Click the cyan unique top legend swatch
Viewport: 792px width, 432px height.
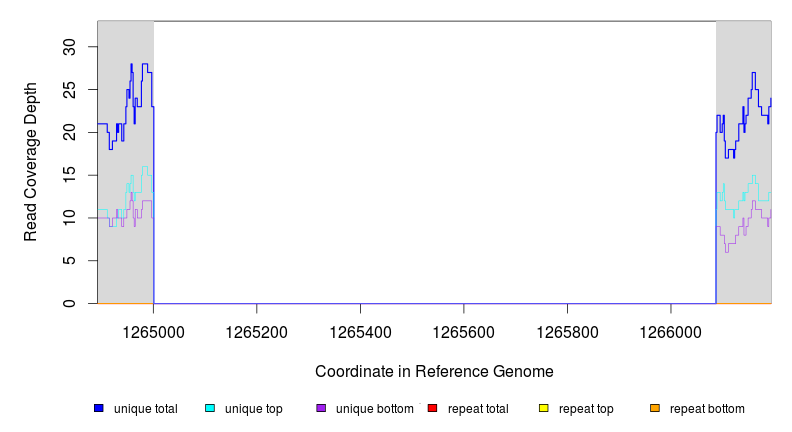click(x=210, y=409)
